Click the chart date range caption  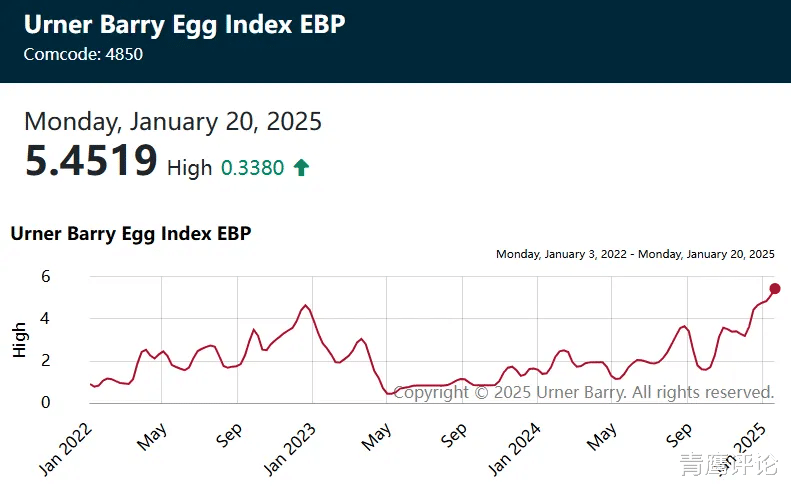(x=635, y=254)
